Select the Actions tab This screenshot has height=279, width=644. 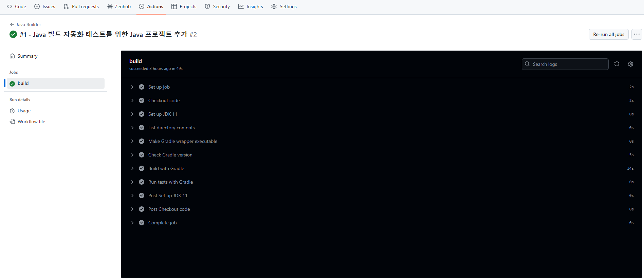coord(151,6)
